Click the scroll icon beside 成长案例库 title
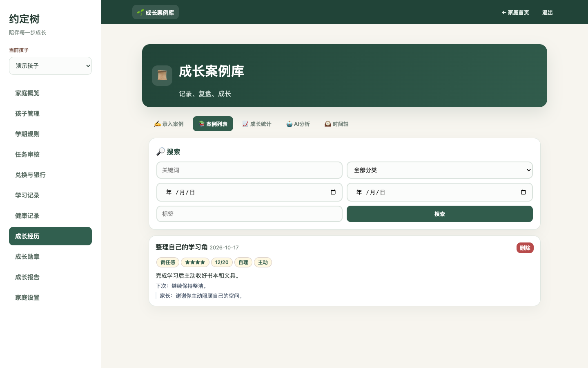 tap(162, 76)
